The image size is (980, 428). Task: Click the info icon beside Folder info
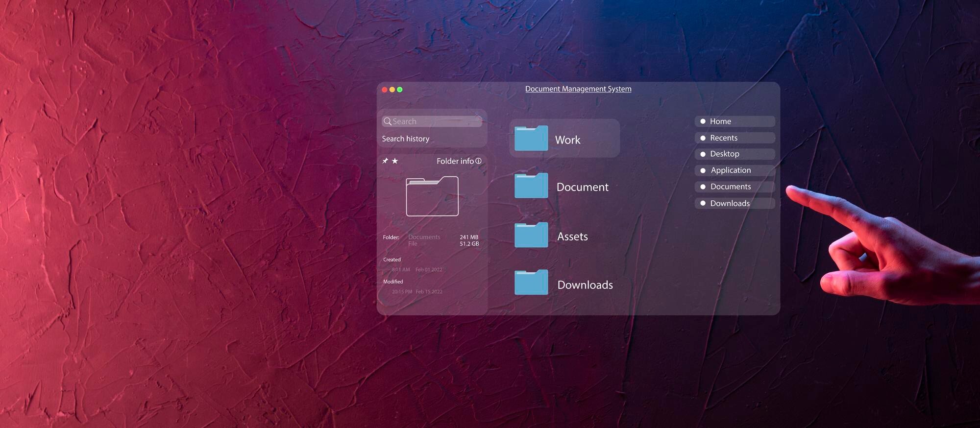478,161
